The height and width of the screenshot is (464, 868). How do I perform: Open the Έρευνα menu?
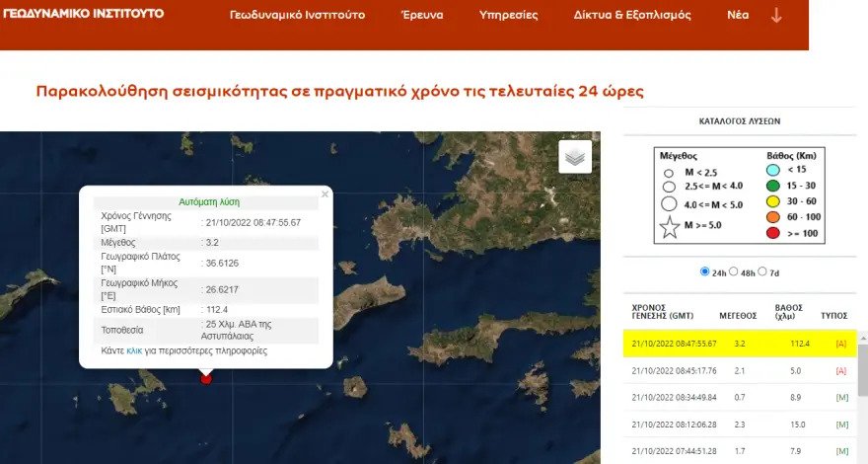pyautogui.click(x=422, y=15)
